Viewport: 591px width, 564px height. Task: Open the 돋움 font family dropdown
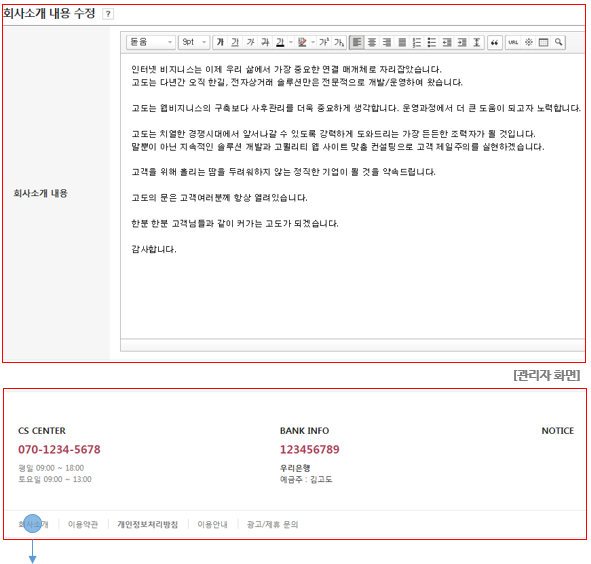pyautogui.click(x=151, y=42)
